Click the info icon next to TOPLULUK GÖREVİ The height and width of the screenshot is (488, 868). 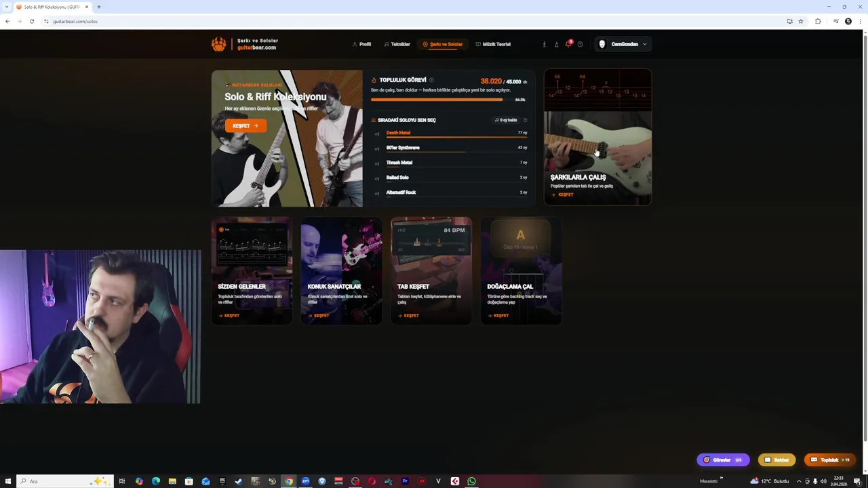pos(431,80)
